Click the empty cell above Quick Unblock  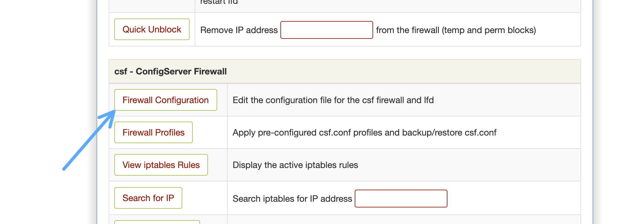point(152,6)
